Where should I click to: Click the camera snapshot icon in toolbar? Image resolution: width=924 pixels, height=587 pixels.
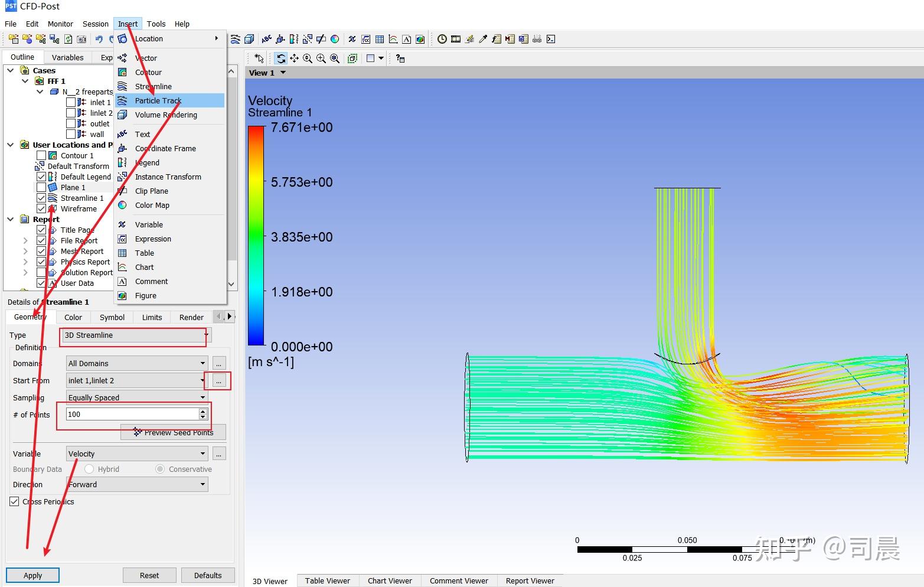click(81, 40)
